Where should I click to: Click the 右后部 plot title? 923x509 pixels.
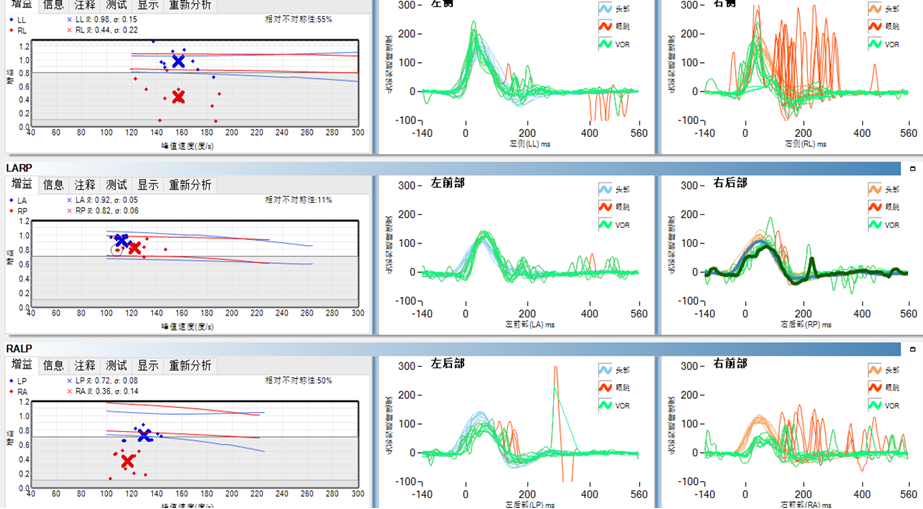pyautogui.click(x=730, y=183)
